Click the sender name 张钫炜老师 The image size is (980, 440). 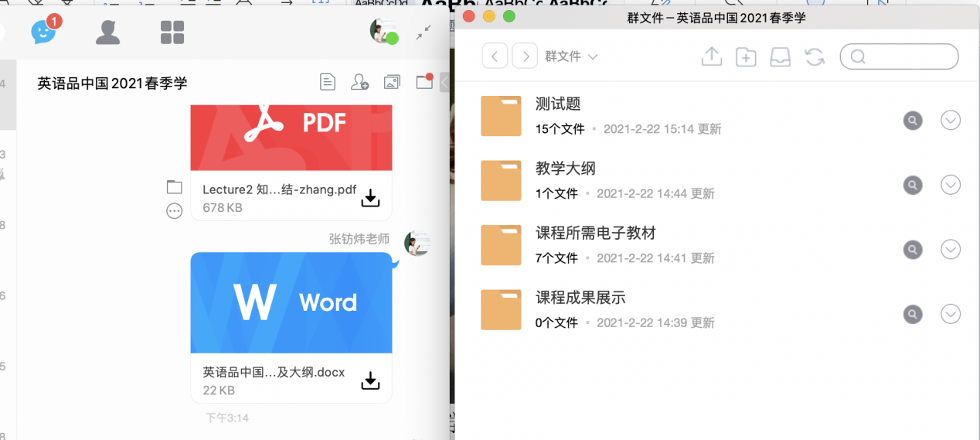(x=359, y=239)
